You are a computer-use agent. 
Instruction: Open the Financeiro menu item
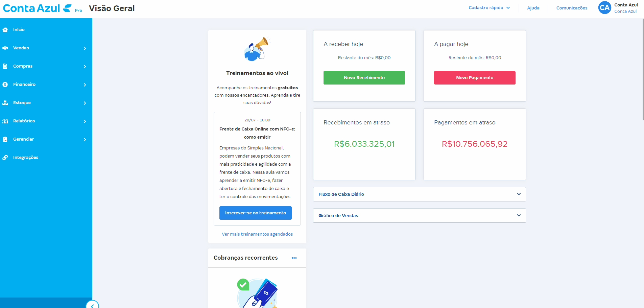click(46, 85)
